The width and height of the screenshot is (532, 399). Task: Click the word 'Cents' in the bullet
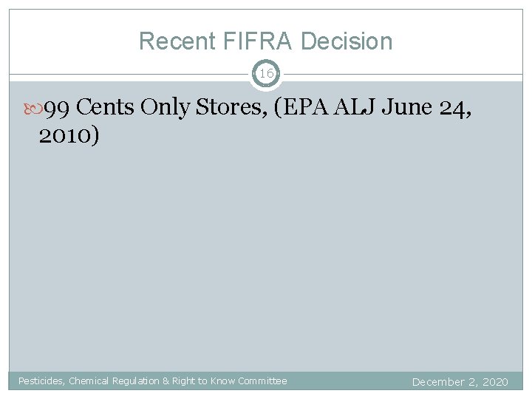pos(105,106)
